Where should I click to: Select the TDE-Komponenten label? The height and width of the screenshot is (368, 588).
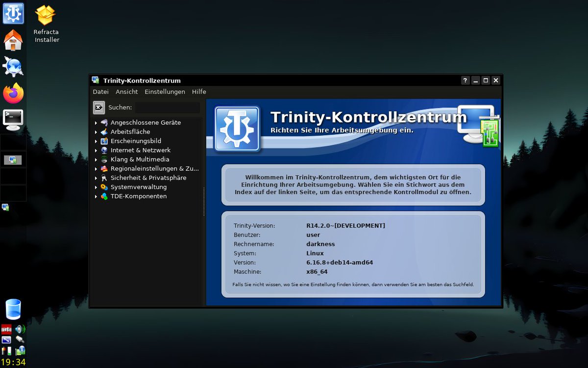click(x=139, y=196)
